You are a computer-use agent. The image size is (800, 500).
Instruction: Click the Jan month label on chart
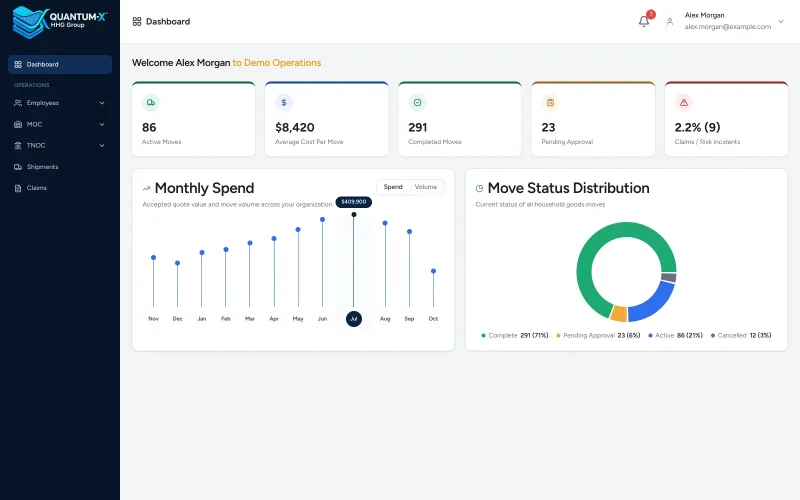click(x=202, y=319)
